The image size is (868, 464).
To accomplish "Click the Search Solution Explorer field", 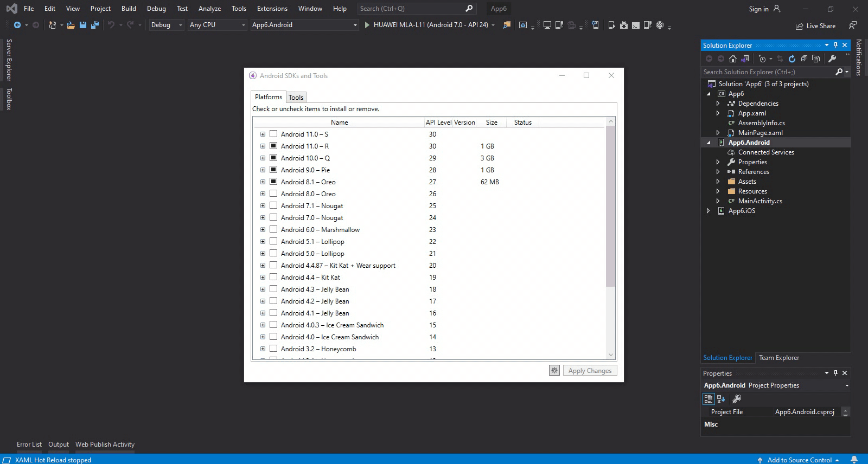I will (x=768, y=72).
